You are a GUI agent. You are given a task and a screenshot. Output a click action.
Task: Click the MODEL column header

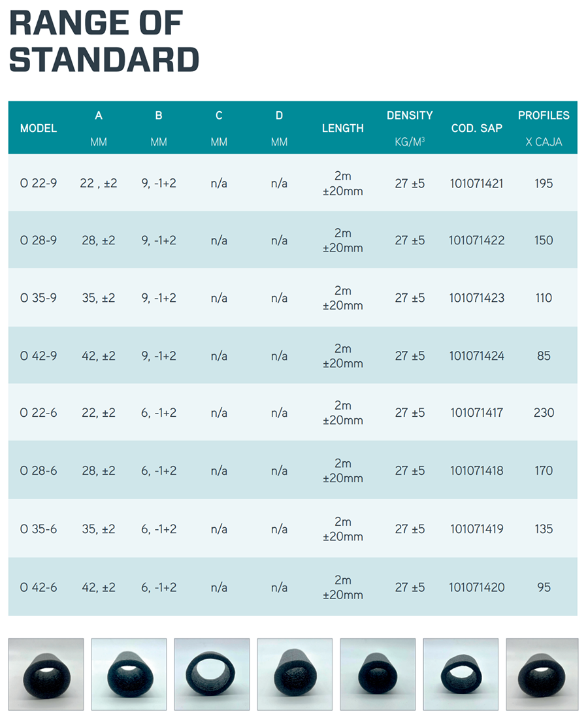coord(39,128)
